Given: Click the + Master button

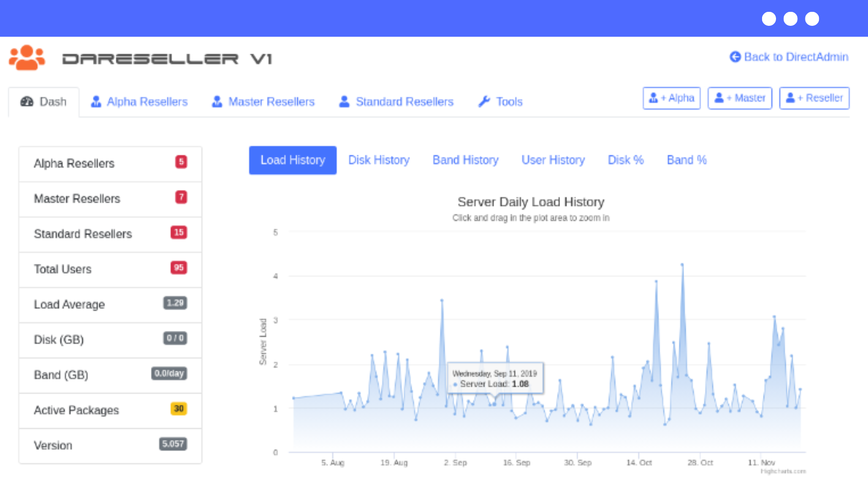Looking at the screenshot, I should coord(740,98).
